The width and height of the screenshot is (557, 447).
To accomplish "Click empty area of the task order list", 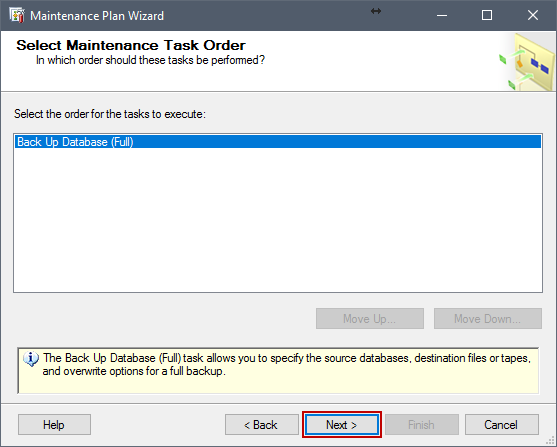I will tap(278, 220).
